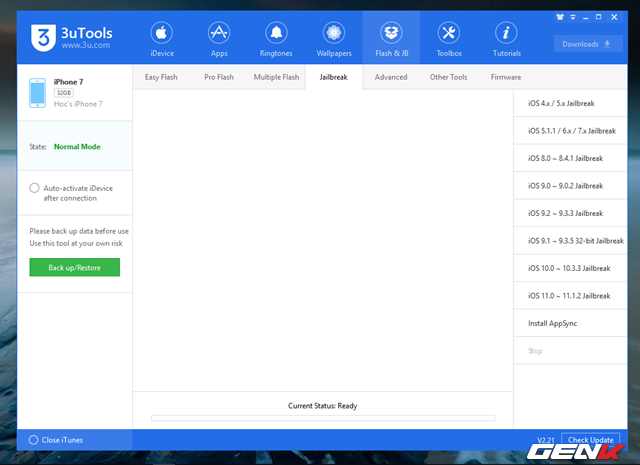Open the iDevice section
The height and width of the screenshot is (465, 640).
pyautogui.click(x=162, y=39)
